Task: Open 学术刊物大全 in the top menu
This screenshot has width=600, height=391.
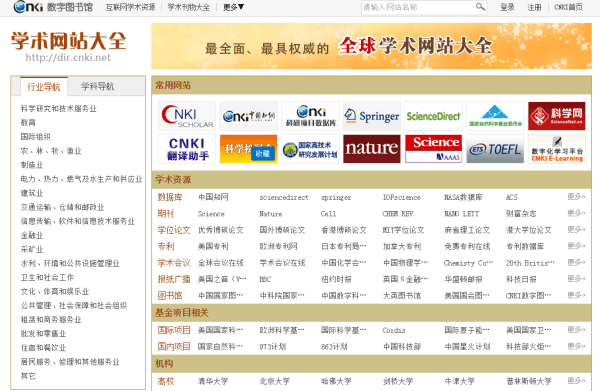Action: pos(189,7)
